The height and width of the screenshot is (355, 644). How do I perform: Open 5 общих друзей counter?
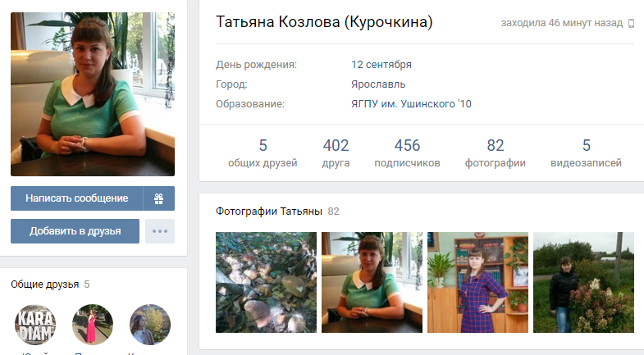(x=263, y=153)
